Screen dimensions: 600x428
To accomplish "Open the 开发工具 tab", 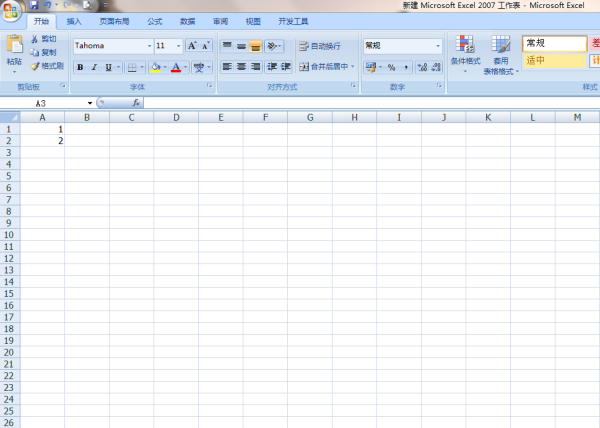I will pyautogui.click(x=293, y=21).
